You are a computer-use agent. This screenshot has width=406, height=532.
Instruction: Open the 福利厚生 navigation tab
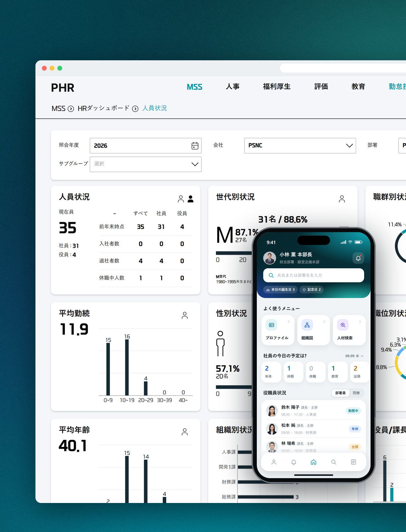277,86
